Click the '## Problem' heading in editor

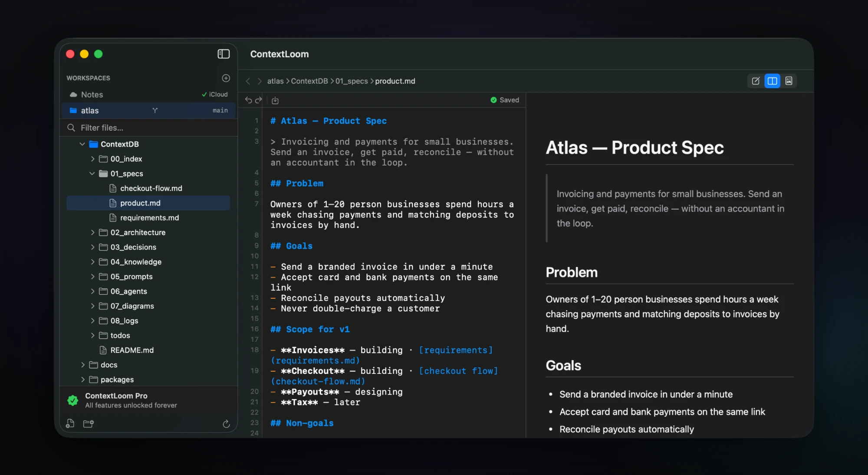click(x=297, y=183)
